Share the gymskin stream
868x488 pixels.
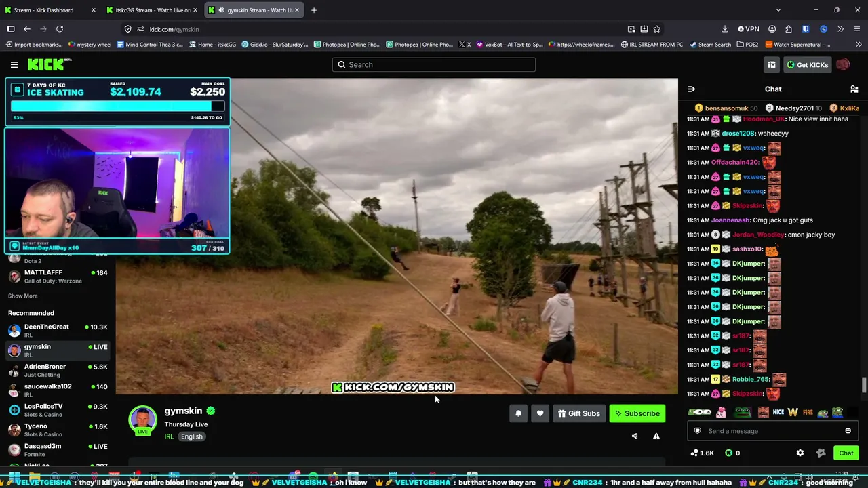tap(635, 436)
